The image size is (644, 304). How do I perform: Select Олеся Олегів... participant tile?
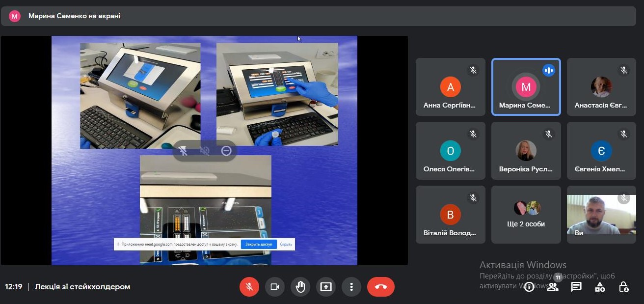coord(451,151)
